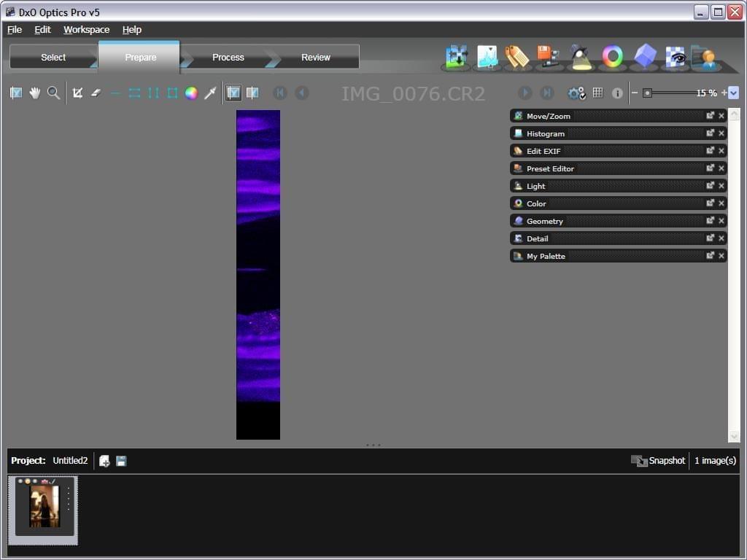Undock the Color palette
The width and height of the screenshot is (747, 560).
(x=710, y=203)
